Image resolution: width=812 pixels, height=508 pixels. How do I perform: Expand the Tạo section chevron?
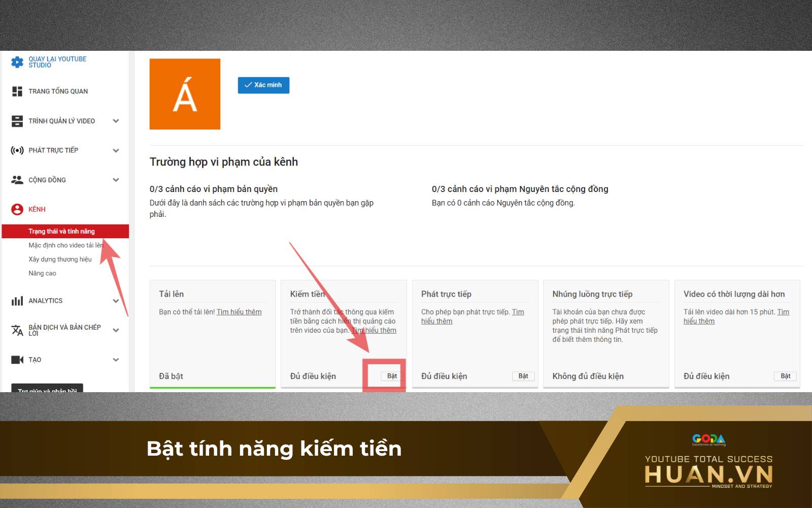tap(116, 360)
